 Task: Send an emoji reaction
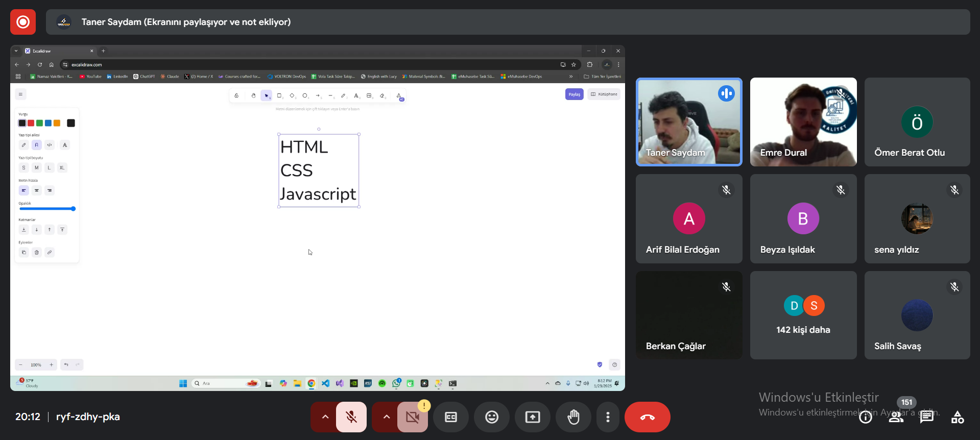491,417
